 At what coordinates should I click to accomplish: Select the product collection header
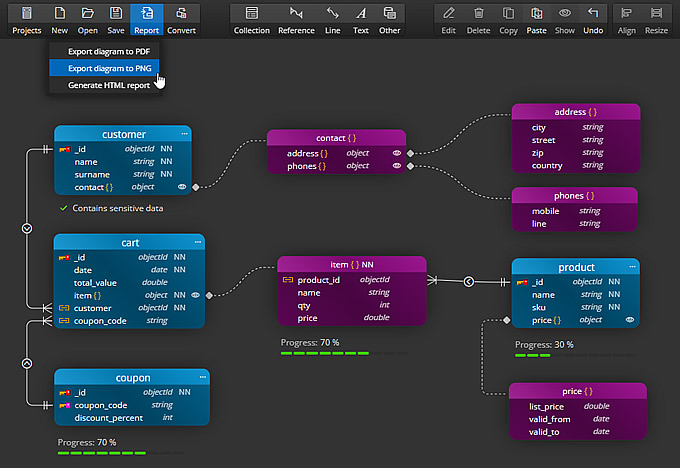click(x=575, y=267)
